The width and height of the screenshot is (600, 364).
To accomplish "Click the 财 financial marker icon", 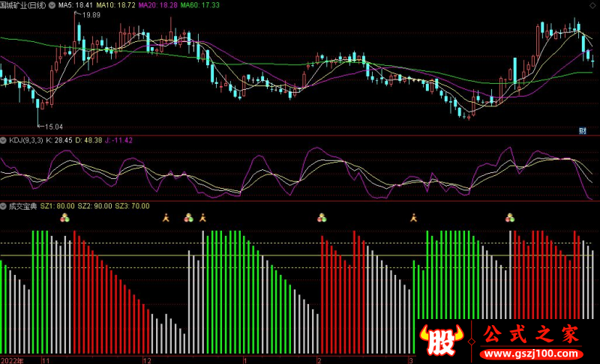I will 583,131.
